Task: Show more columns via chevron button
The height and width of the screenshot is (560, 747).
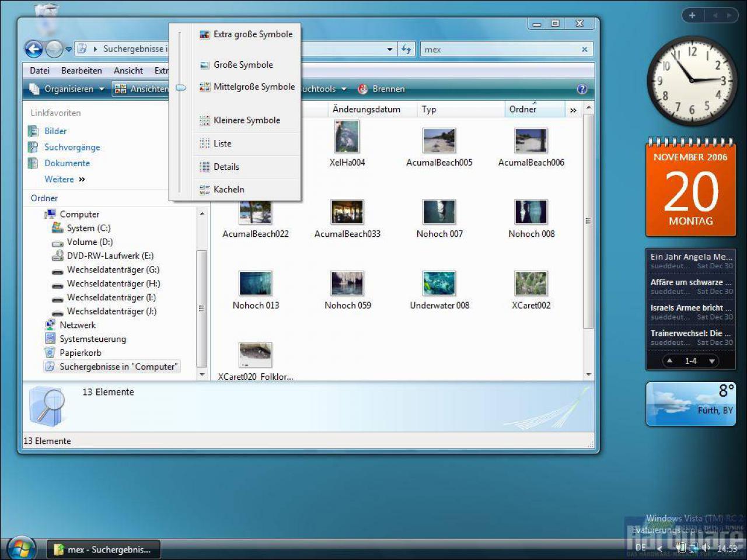Action: [573, 110]
